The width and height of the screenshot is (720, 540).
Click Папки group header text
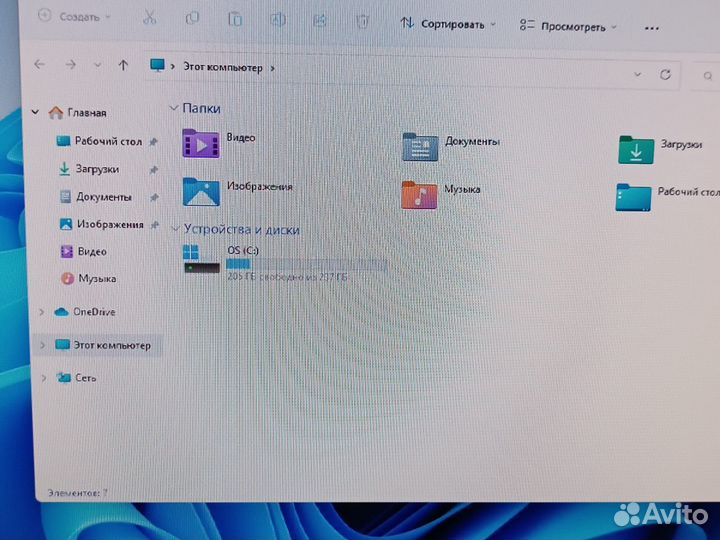pos(201,108)
